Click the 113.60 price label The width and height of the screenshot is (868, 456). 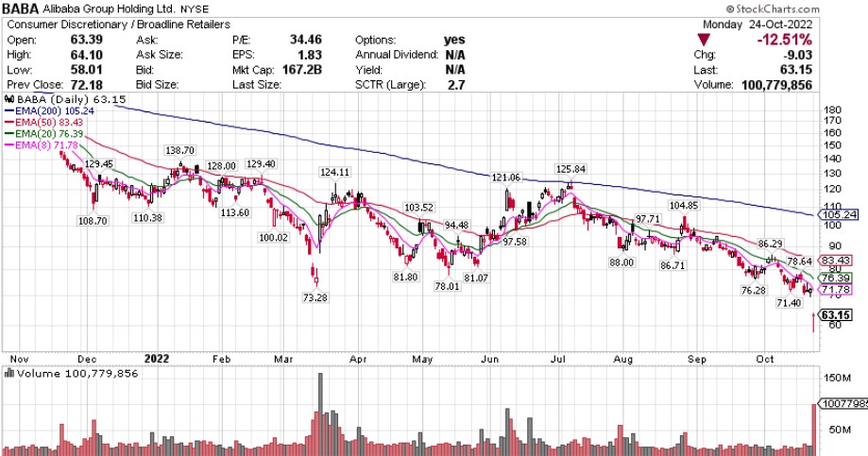[235, 212]
